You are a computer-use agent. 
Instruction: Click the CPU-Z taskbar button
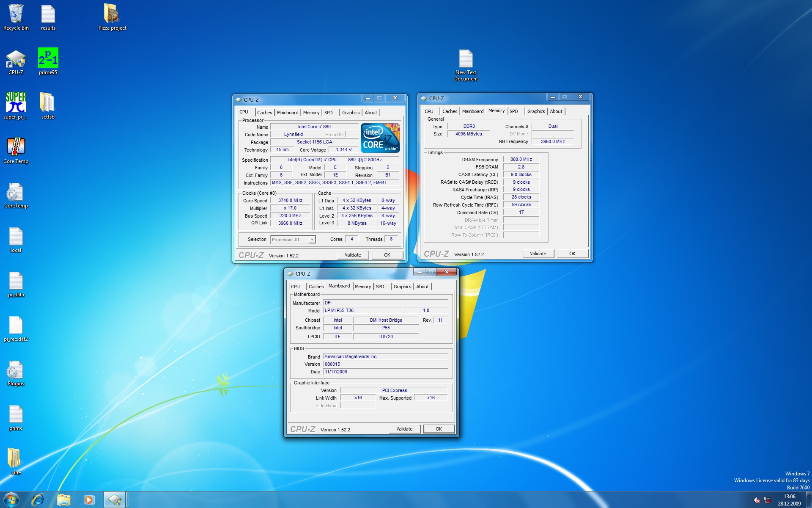pos(115,500)
